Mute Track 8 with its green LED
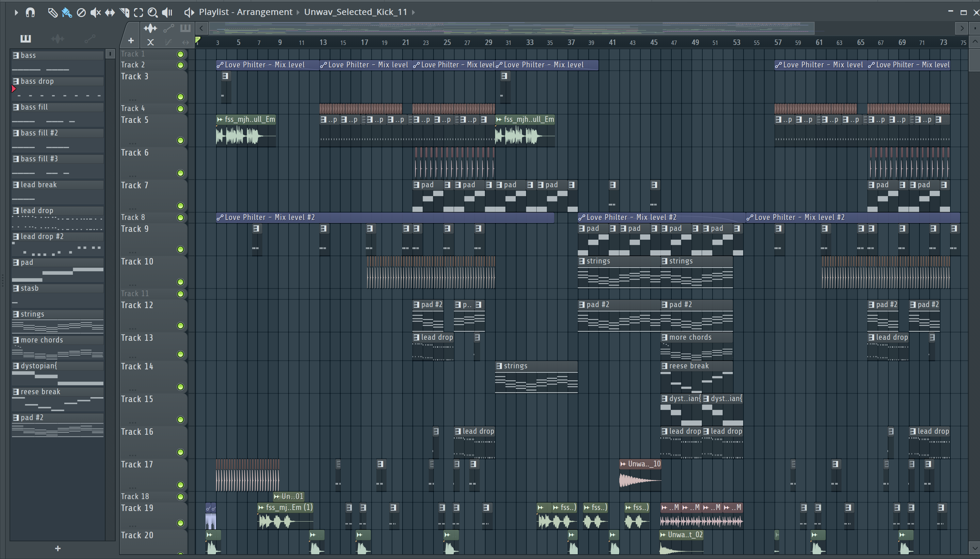Viewport: 980px width, 559px height. pyautogui.click(x=180, y=218)
